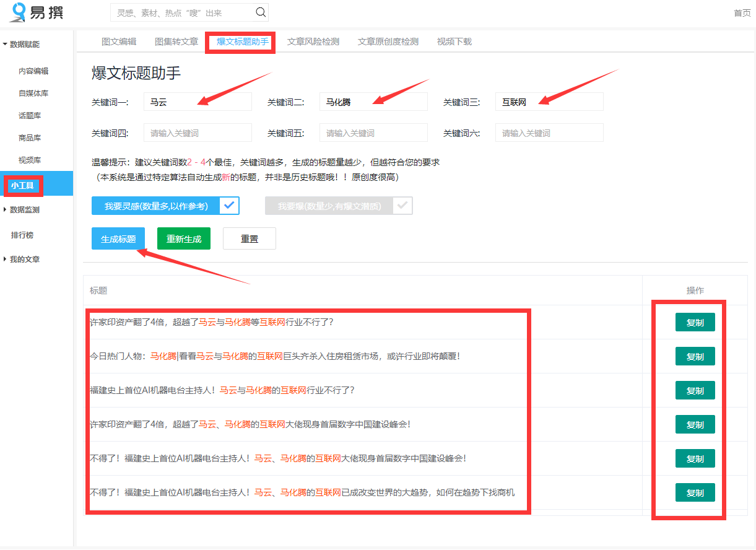756x550 pixels.
Task: Copy the title 福建史上首位AI机器电台主持人！马云与马化腾
Action: [695, 390]
